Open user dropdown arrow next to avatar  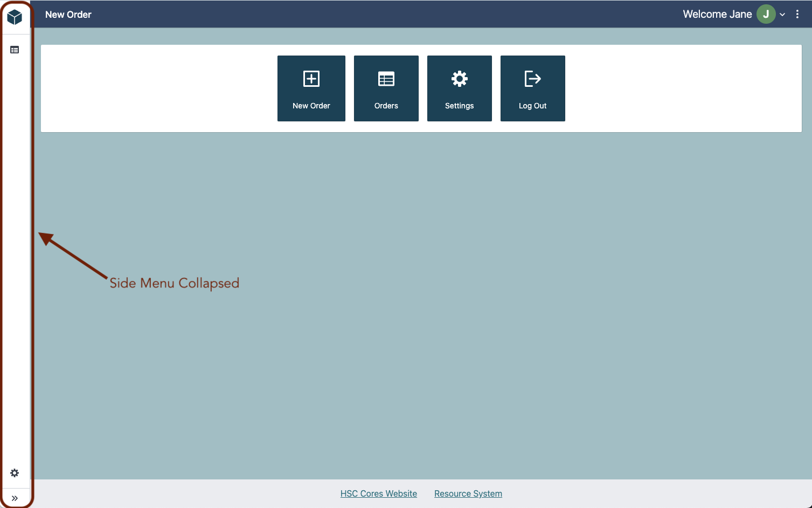pyautogui.click(x=782, y=15)
